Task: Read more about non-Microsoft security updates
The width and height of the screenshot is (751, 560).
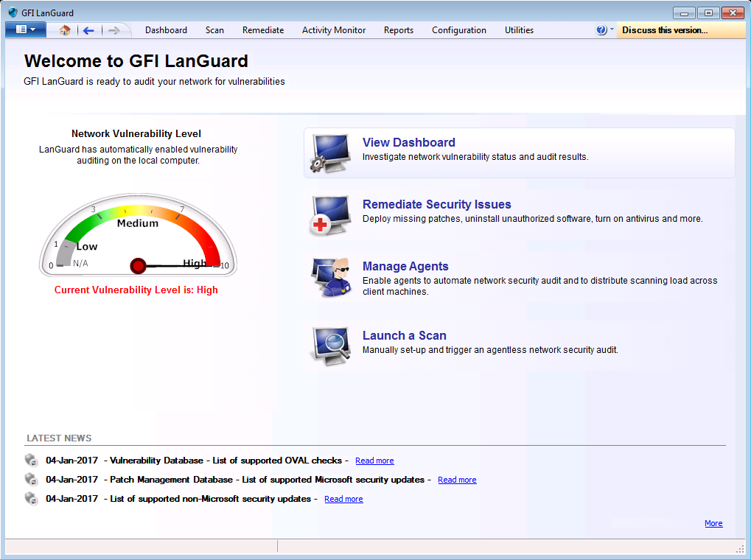Action: pyautogui.click(x=343, y=499)
